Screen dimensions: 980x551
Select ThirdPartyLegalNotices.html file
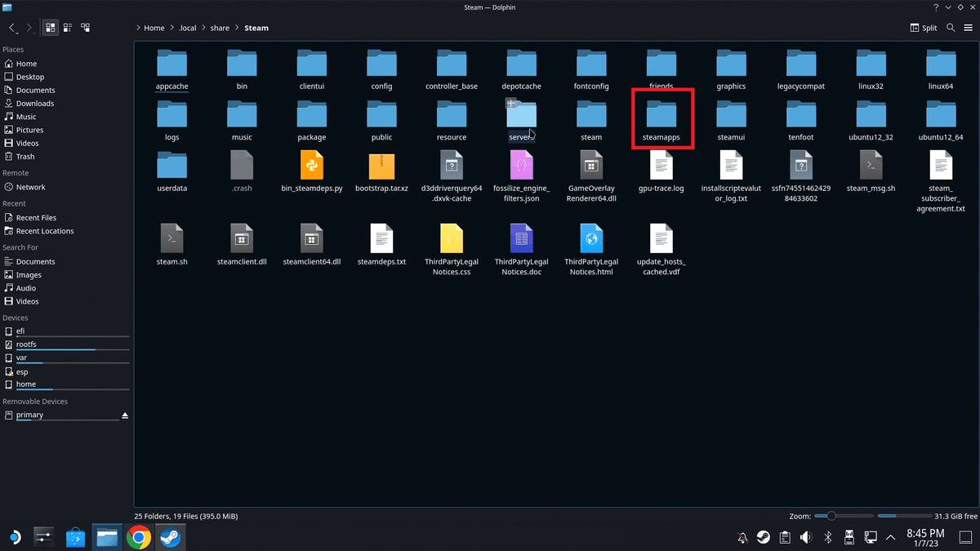(x=591, y=250)
